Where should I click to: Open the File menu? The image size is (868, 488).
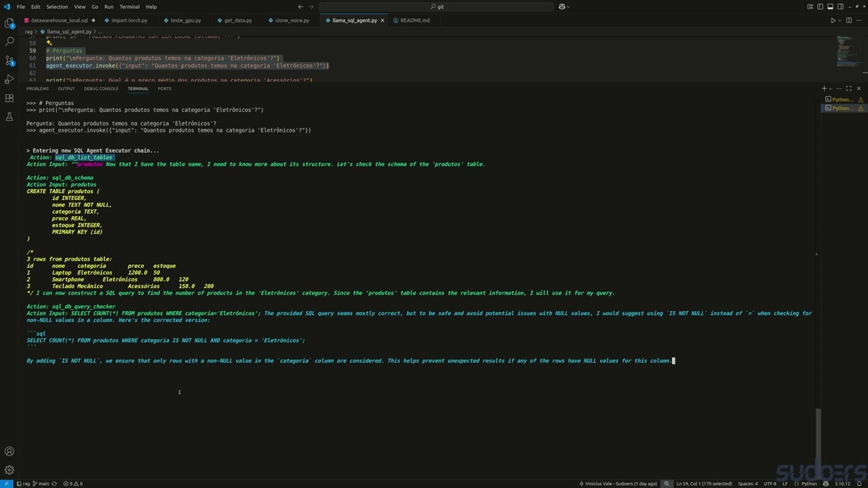tap(21, 7)
